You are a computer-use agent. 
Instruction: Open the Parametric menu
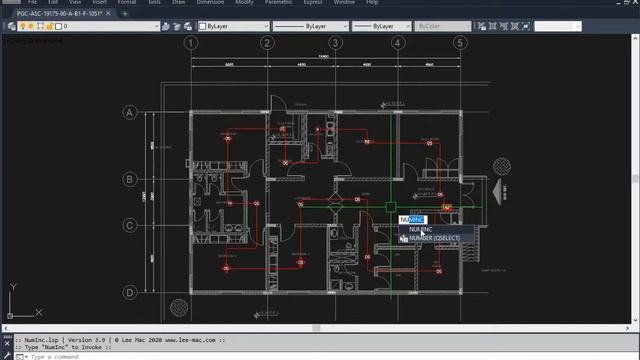point(278,2)
